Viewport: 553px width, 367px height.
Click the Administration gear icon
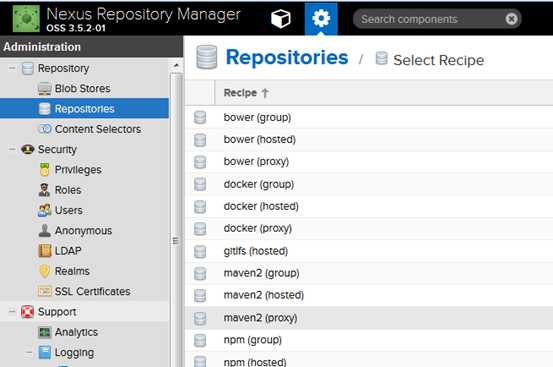(x=321, y=18)
